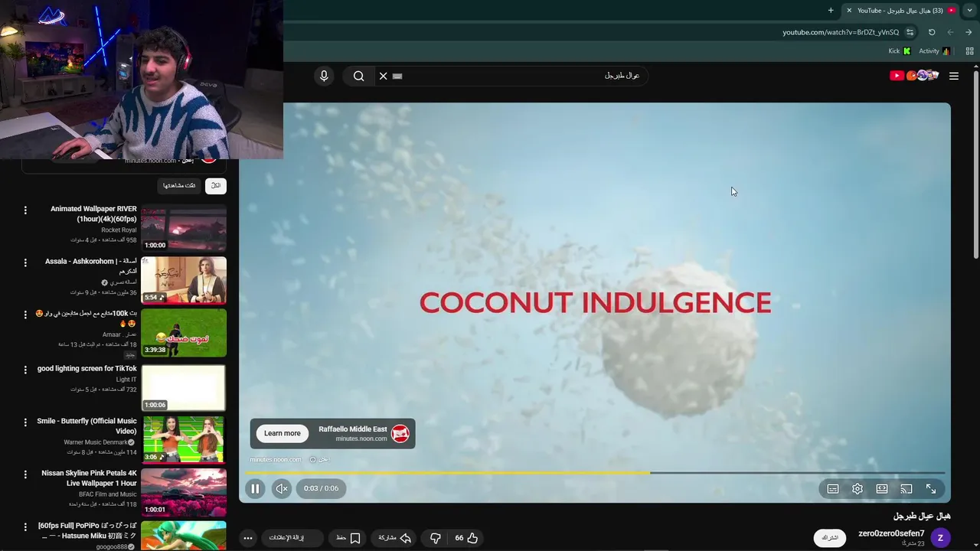Like the video (66 likes)
980x551 pixels.
click(466, 538)
